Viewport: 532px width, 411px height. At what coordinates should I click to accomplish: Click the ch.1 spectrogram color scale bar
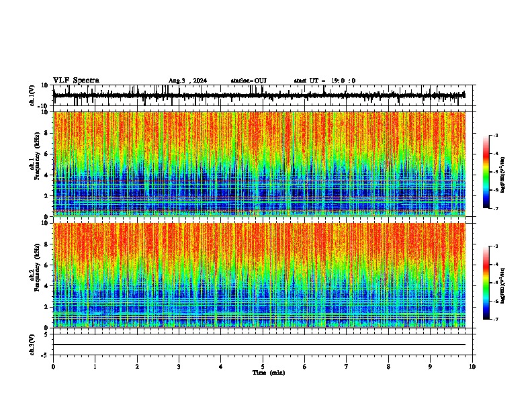pos(486,172)
